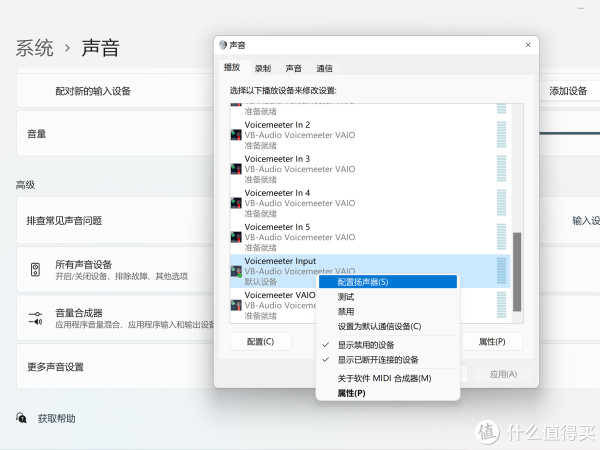Switch to the 录制 tab

pyautogui.click(x=262, y=68)
